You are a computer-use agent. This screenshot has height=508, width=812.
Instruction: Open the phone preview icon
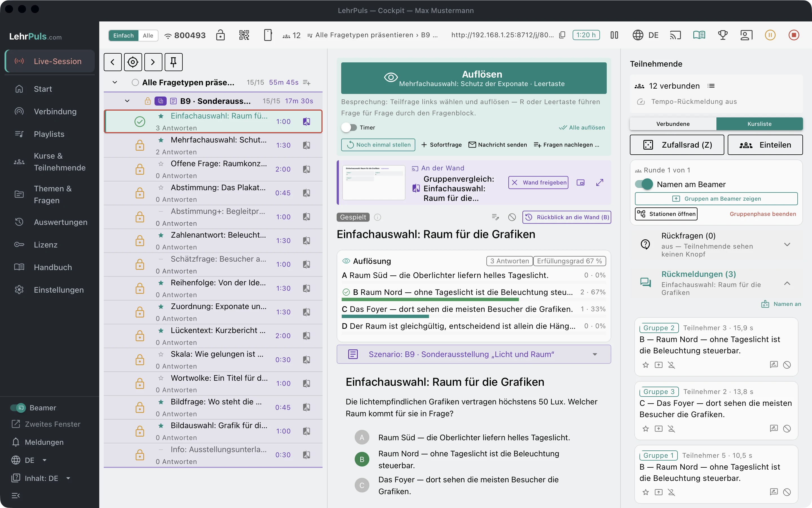tap(268, 35)
